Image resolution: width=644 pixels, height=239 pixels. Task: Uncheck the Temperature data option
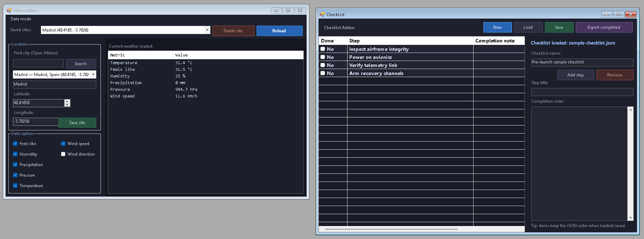point(15,186)
